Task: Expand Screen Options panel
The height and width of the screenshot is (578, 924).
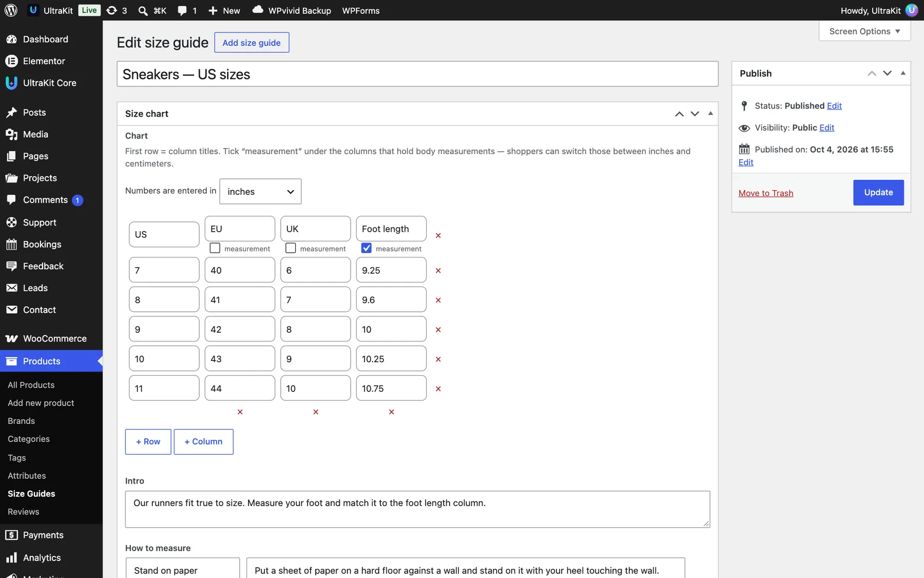Action: pos(864,31)
